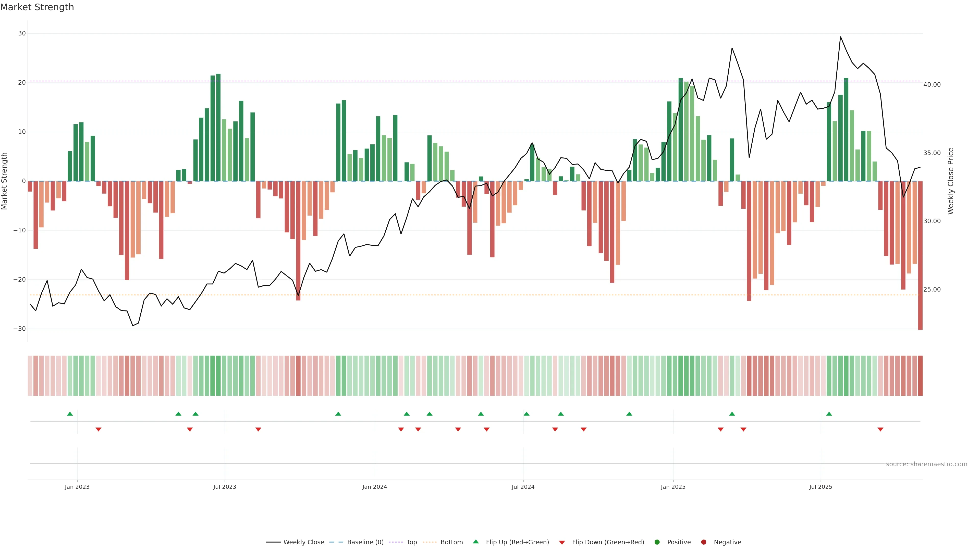Click the green Flip Up legend triangle

click(475, 542)
